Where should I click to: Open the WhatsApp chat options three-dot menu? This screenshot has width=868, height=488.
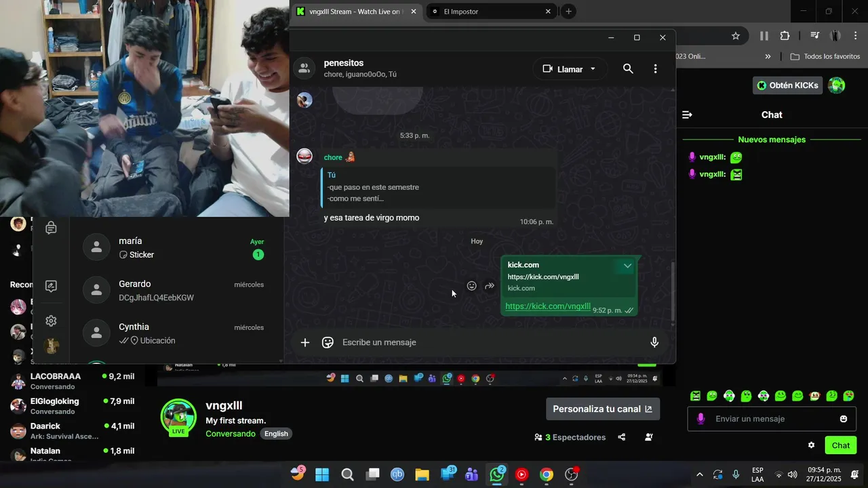pos(655,68)
